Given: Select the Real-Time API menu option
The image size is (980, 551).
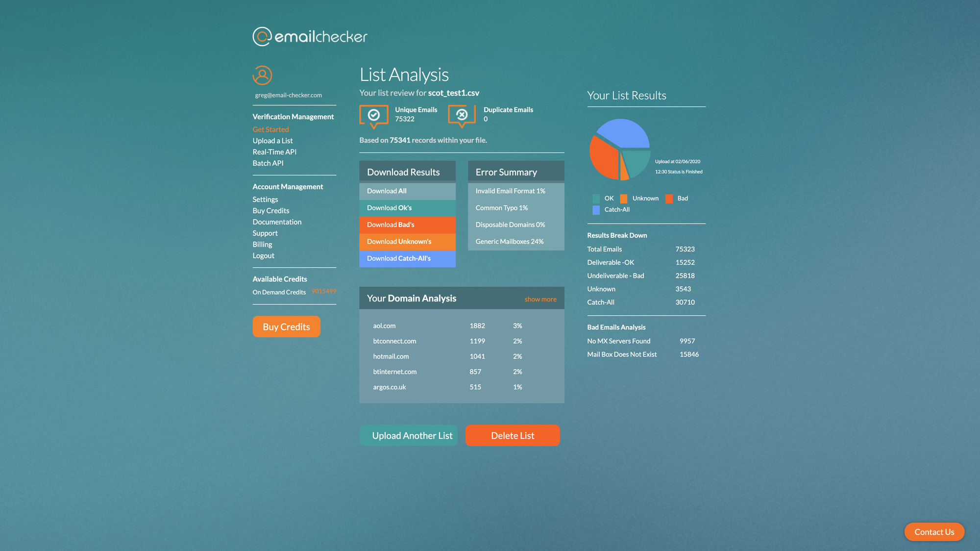Looking at the screenshot, I should click(x=274, y=151).
